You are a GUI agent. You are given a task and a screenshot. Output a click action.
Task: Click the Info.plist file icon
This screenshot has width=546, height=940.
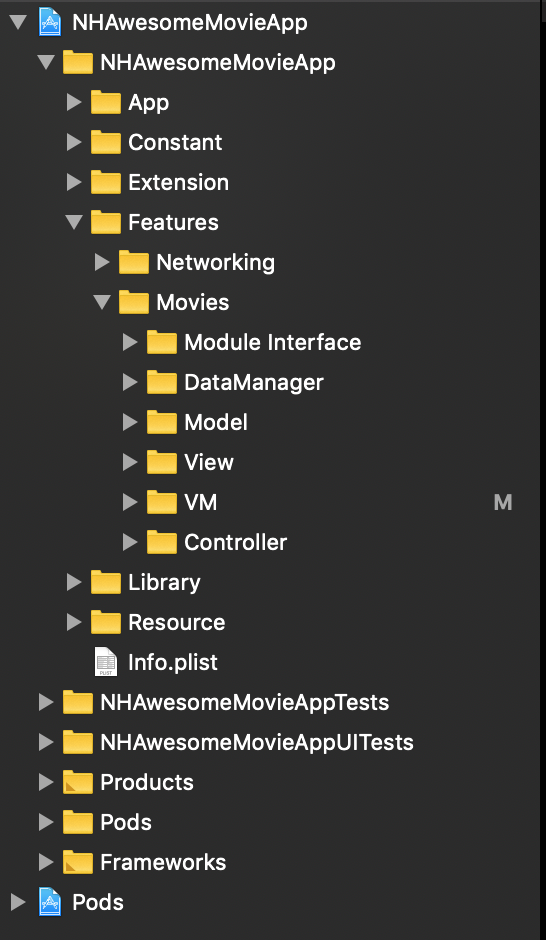pyautogui.click(x=106, y=662)
